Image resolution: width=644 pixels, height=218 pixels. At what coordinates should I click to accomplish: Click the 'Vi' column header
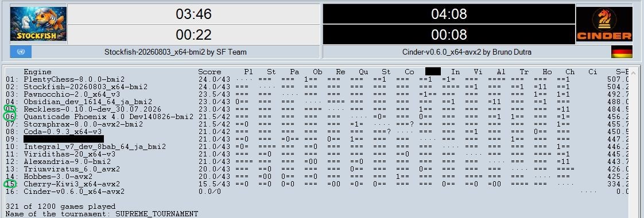coord(478,72)
